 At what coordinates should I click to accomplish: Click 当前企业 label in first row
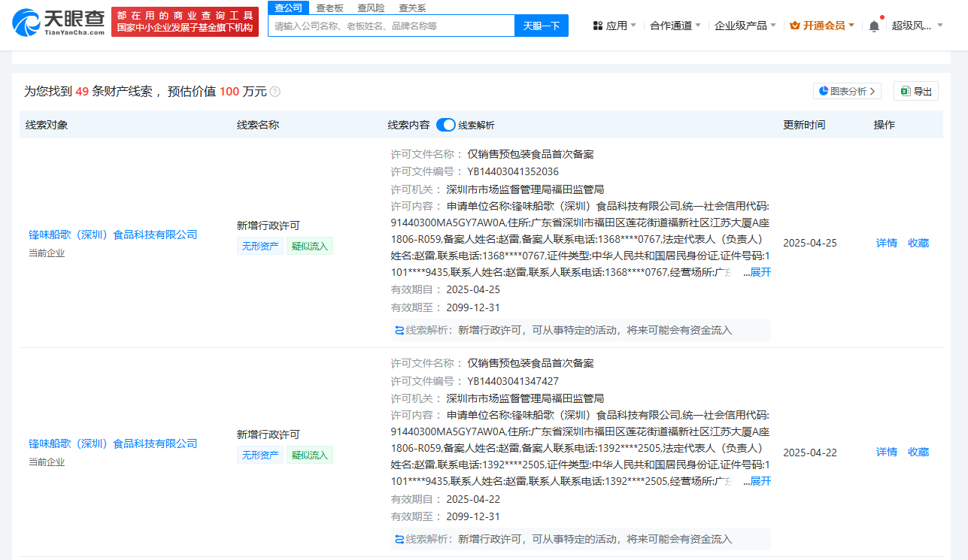(x=47, y=253)
